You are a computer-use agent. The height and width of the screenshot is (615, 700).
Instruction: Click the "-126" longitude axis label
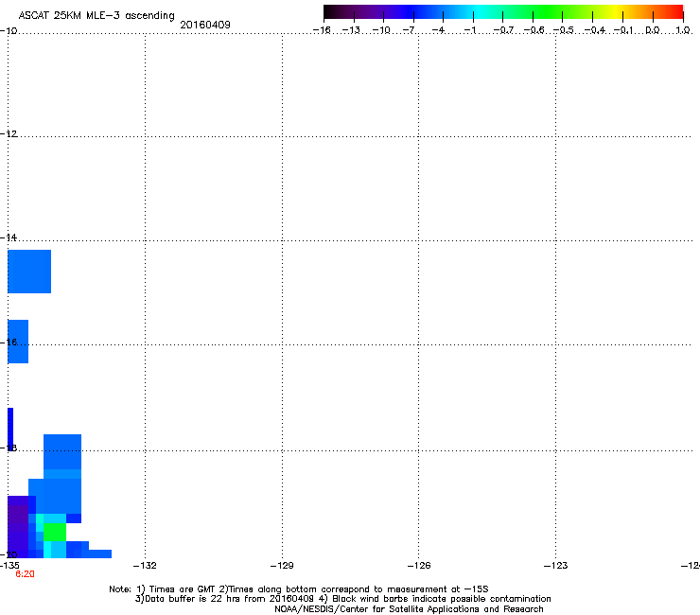pyautogui.click(x=419, y=566)
